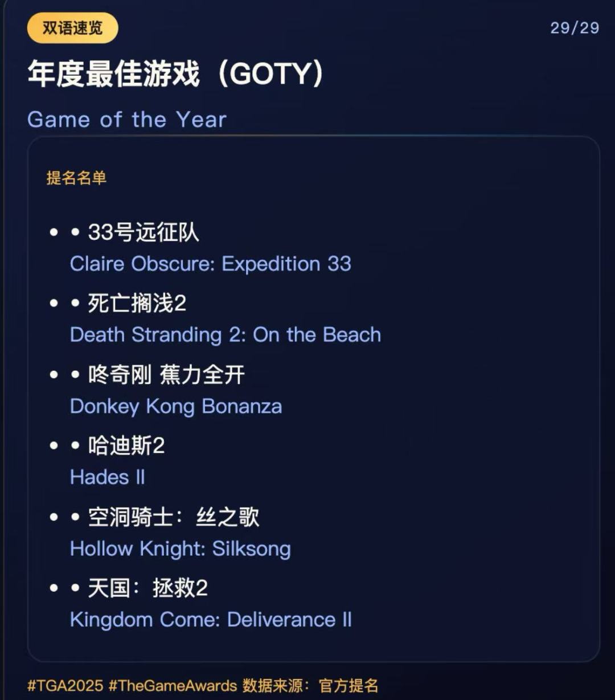
Task: Select the 天国：拯救2 list entry
Action: click(x=147, y=588)
